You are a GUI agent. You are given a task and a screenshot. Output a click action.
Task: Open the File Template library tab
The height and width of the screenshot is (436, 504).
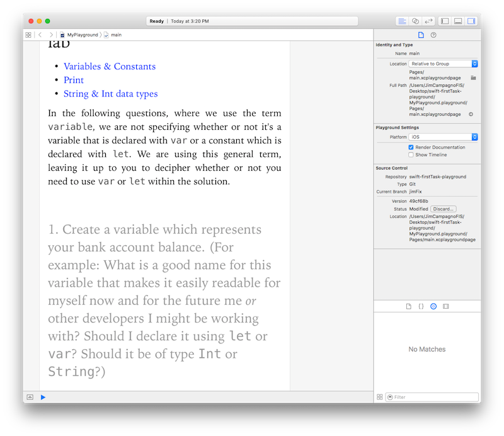(408, 306)
